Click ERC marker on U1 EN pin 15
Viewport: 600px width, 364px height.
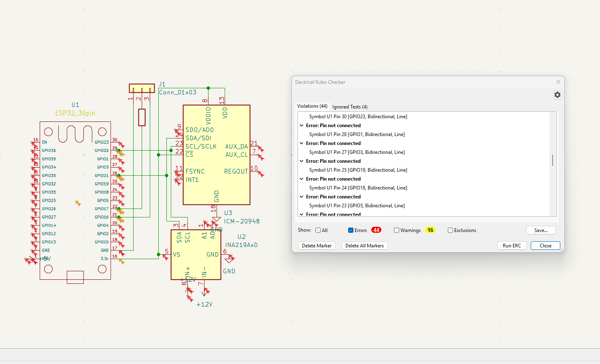[35, 144]
